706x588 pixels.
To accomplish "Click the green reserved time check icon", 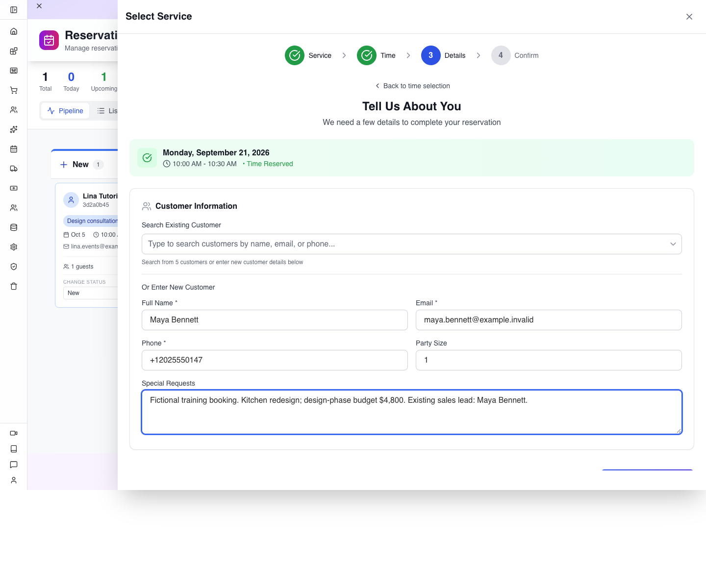I will pyautogui.click(x=147, y=158).
